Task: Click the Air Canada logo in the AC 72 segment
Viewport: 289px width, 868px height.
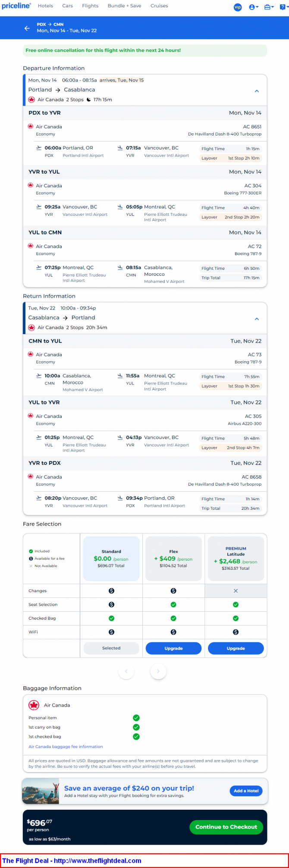Action: tap(31, 246)
